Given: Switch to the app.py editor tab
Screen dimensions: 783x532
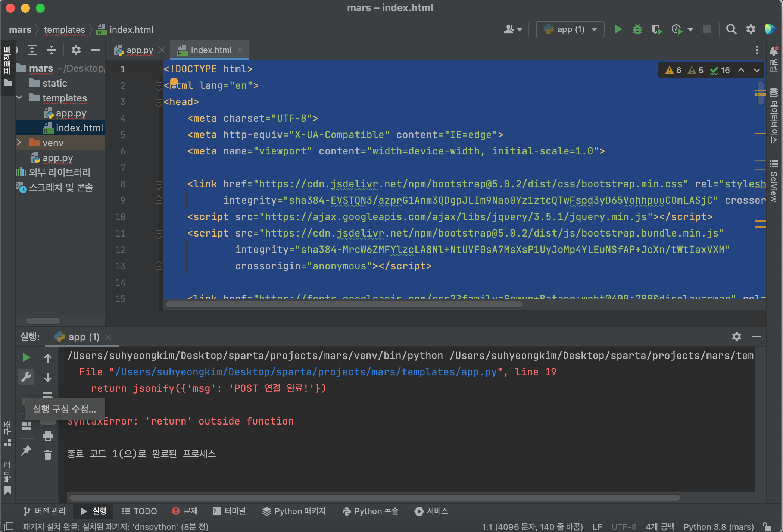Looking at the screenshot, I should tap(139, 50).
